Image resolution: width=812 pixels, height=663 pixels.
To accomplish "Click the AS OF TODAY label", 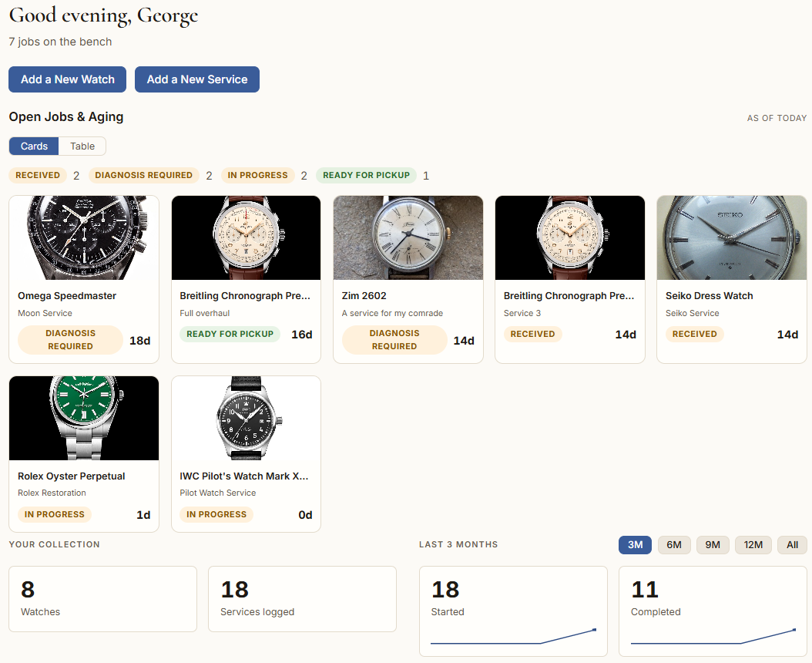I will 777,118.
